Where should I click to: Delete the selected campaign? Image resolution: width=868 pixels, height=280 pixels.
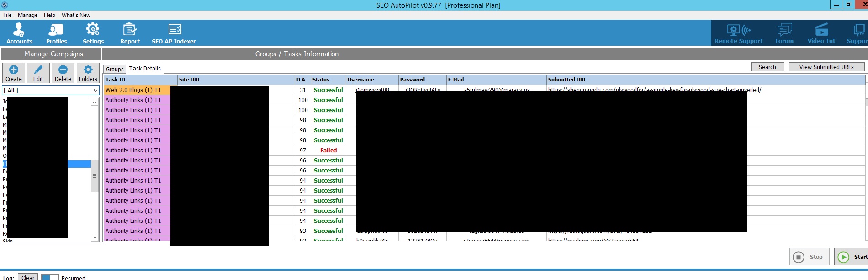63,73
